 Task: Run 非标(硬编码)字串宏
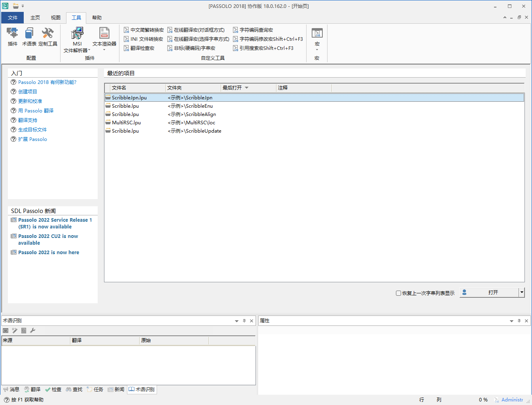click(x=191, y=48)
